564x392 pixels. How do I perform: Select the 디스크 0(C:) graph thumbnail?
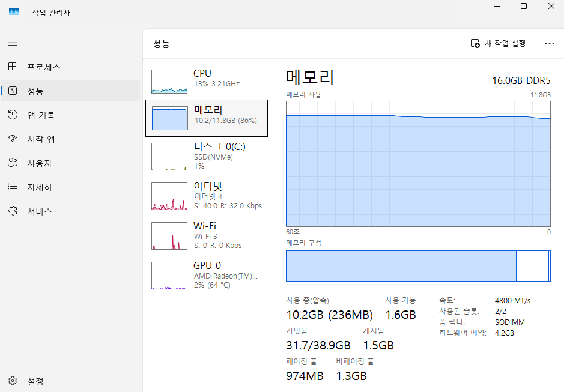[169, 157]
